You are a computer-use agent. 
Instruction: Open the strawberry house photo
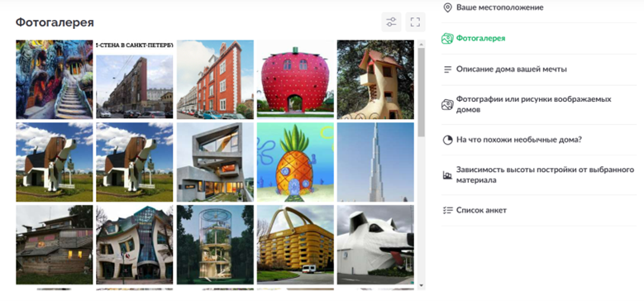pyautogui.click(x=295, y=79)
